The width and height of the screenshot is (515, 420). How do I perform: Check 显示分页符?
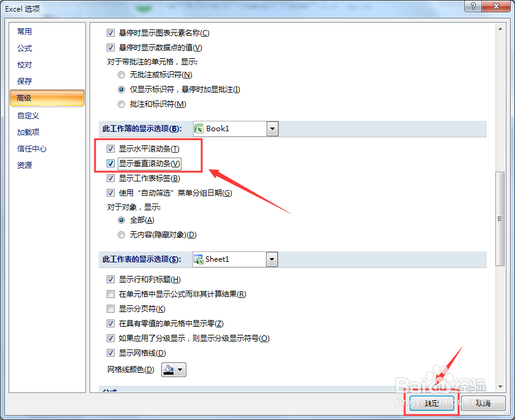point(110,308)
